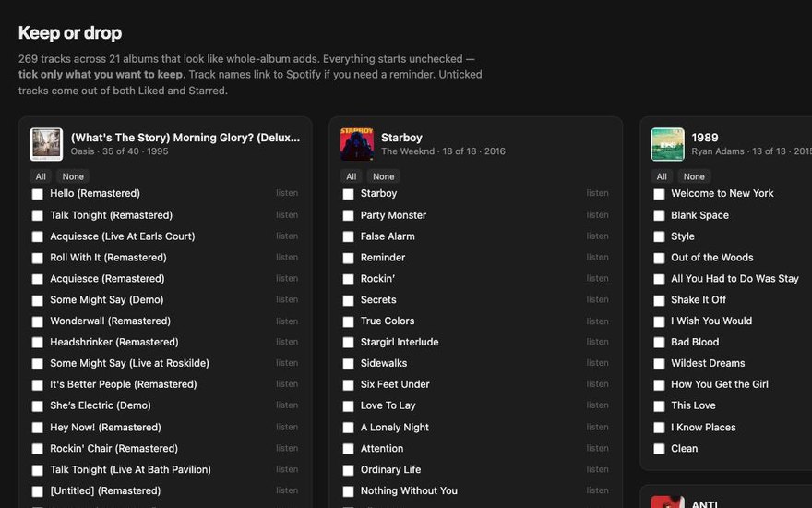The width and height of the screenshot is (812, 508).
Task: Tick the Hello (Remastered) checkbox
Action: click(x=37, y=194)
